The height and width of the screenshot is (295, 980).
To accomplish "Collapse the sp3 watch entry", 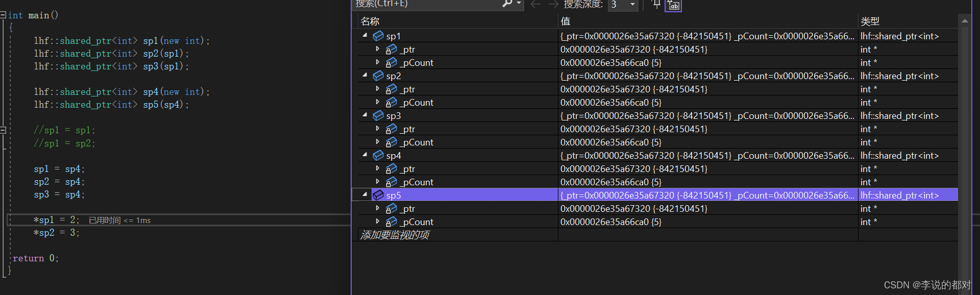I will [x=365, y=115].
